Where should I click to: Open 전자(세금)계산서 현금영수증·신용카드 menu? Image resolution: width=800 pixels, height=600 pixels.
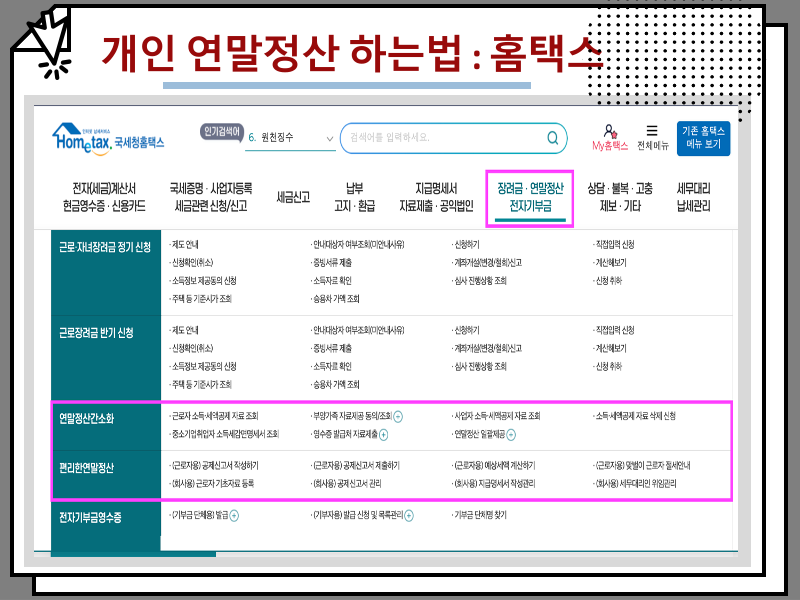[x=104, y=197]
